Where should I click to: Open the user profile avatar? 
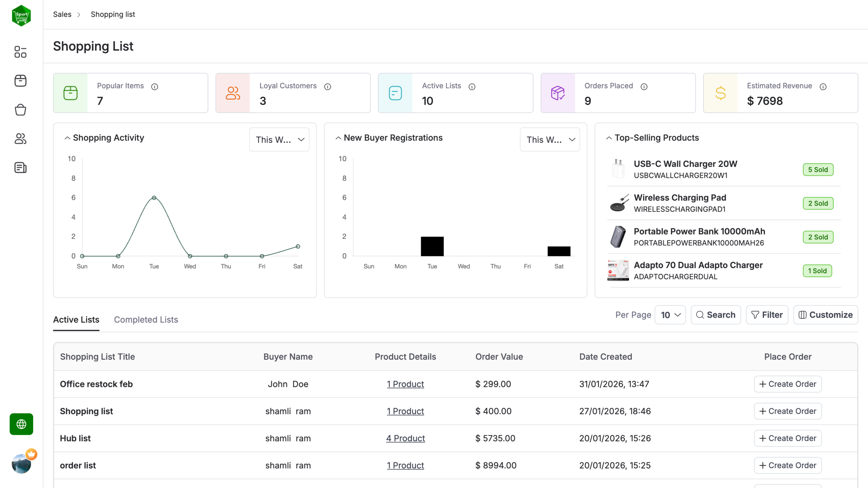(21, 464)
